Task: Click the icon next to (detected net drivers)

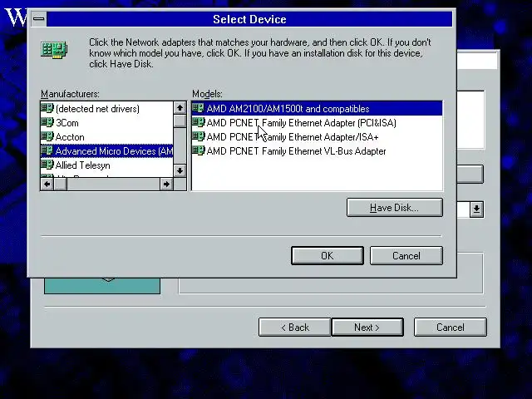Action: 47,108
